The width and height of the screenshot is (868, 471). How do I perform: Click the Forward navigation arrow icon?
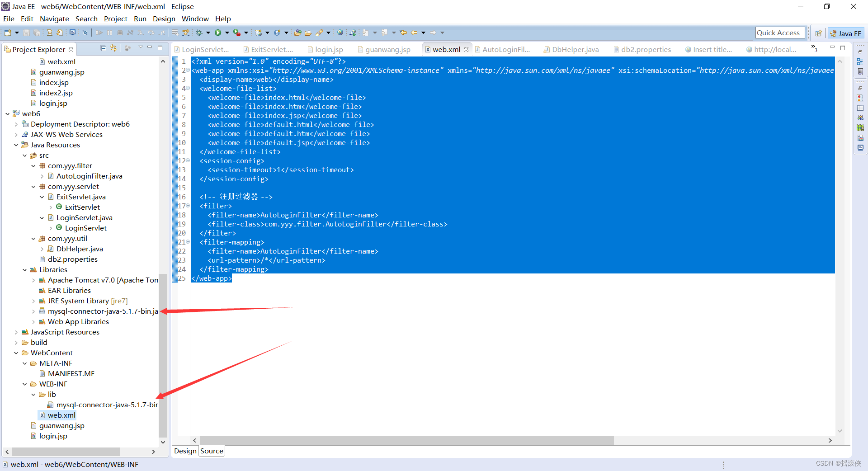pyautogui.click(x=433, y=33)
